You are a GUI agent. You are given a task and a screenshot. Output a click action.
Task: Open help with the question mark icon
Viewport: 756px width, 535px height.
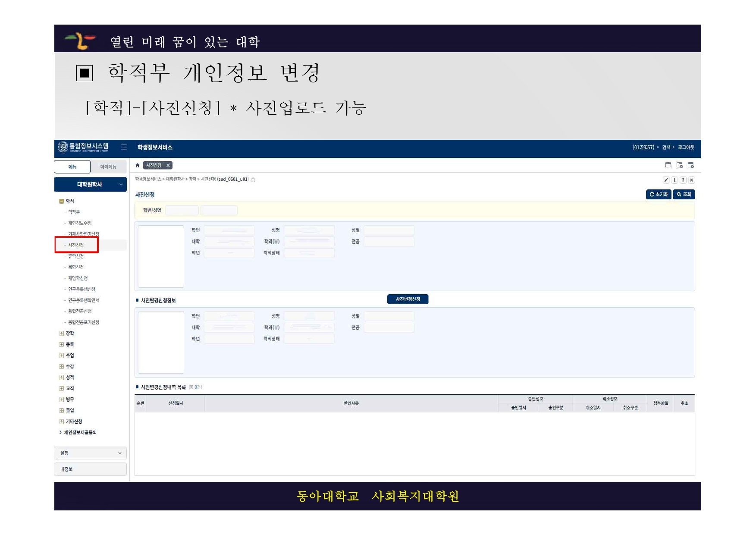point(683,180)
